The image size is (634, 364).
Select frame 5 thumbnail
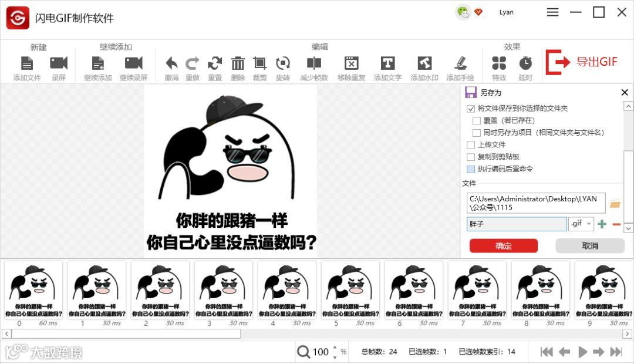pyautogui.click(x=350, y=289)
